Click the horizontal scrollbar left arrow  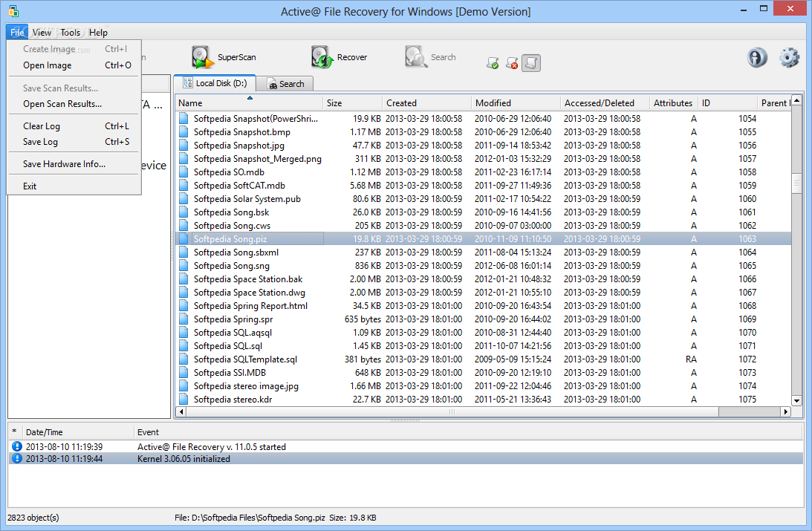(181, 412)
